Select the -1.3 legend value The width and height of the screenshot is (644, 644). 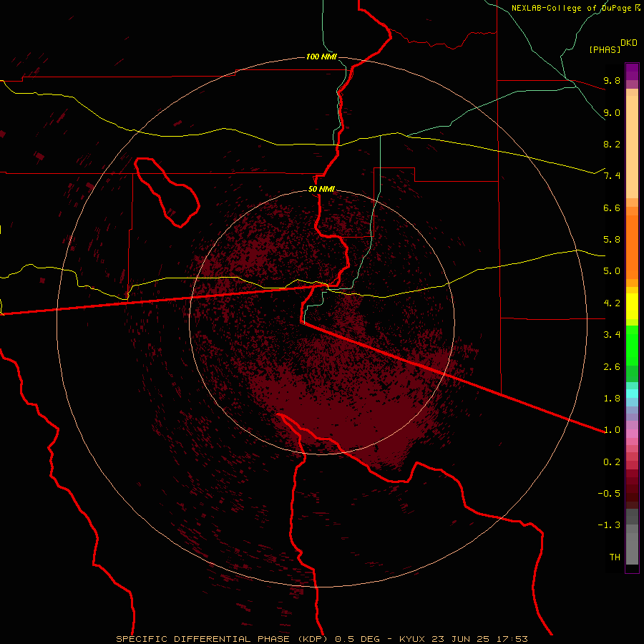point(609,525)
